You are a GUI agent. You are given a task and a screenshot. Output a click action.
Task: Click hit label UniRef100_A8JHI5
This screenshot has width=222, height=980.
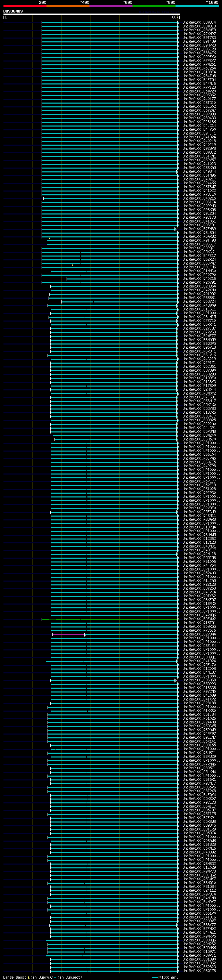[x=199, y=317]
